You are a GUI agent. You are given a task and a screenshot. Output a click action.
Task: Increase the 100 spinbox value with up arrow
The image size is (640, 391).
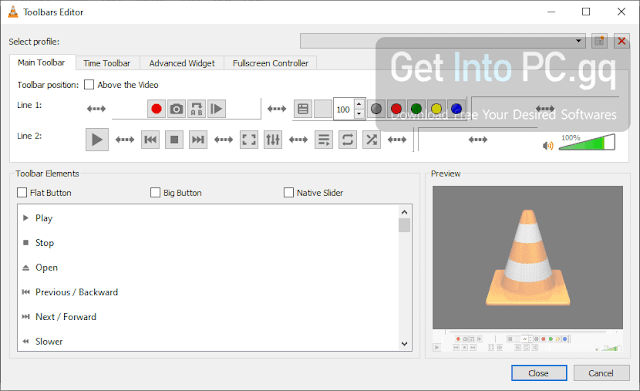pyautogui.click(x=359, y=104)
